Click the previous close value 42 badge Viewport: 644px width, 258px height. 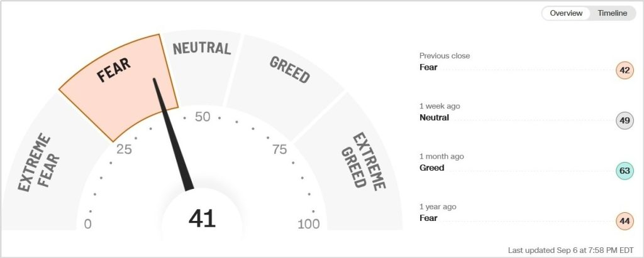625,70
